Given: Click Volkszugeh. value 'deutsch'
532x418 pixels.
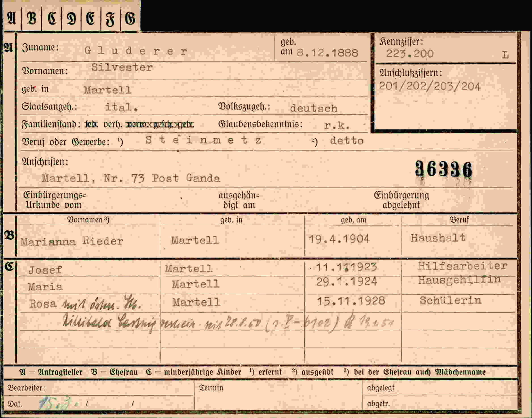Looking at the screenshot, I should tap(313, 108).
